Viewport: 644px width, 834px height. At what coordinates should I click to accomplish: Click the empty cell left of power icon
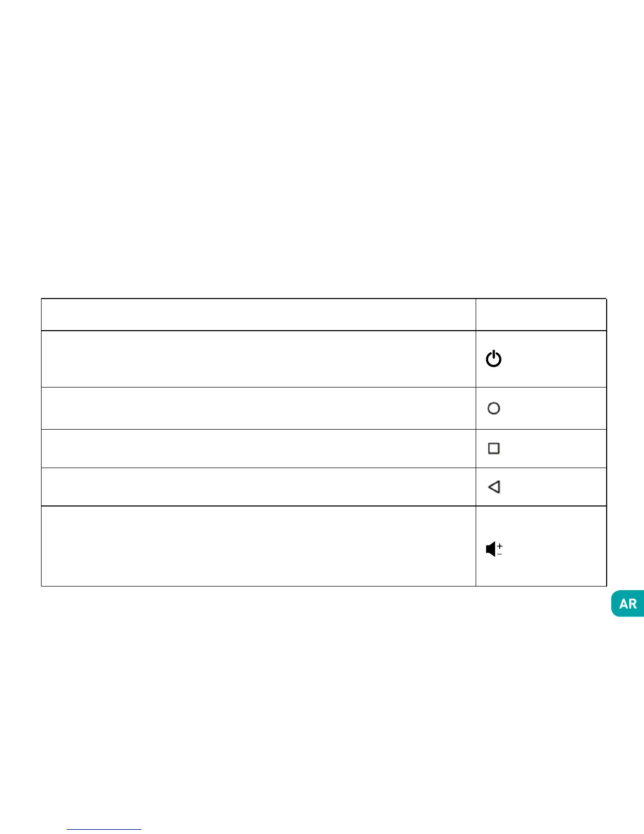click(x=258, y=359)
